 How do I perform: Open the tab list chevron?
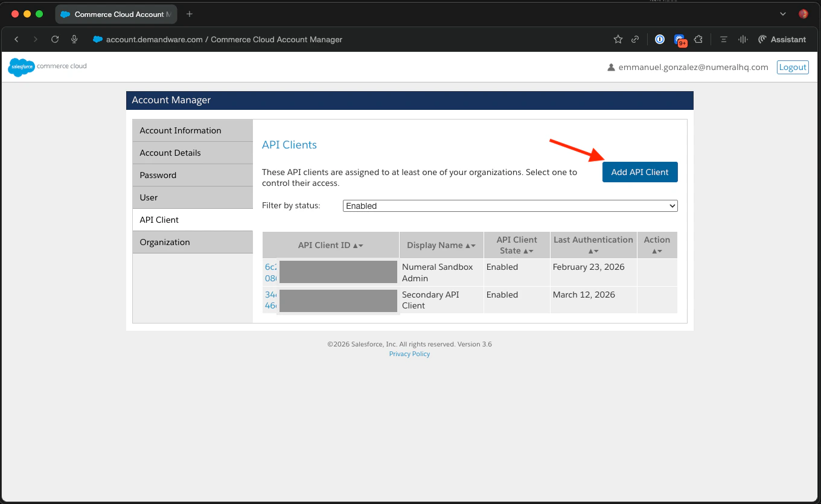click(x=783, y=14)
